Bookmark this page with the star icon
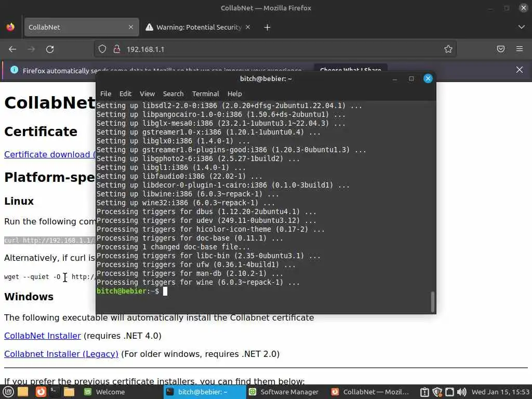Viewport: 532px width, 399px height. [448, 49]
